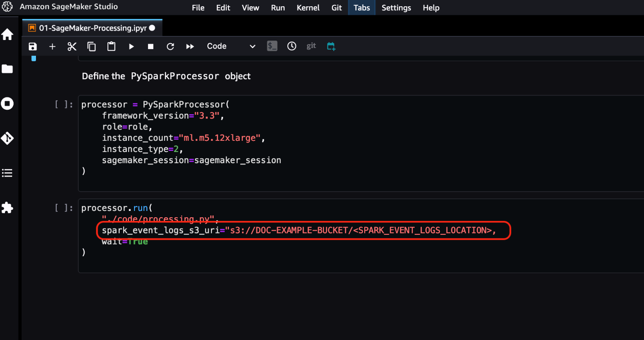Click the unsaved dot on the notebook tab

[x=152, y=28]
